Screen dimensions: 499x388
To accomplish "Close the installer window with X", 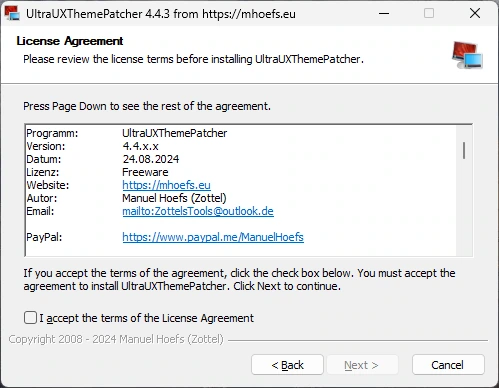I will point(475,13).
